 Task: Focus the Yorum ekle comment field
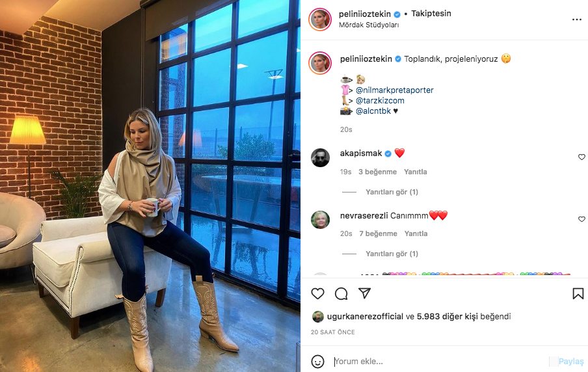point(440,362)
